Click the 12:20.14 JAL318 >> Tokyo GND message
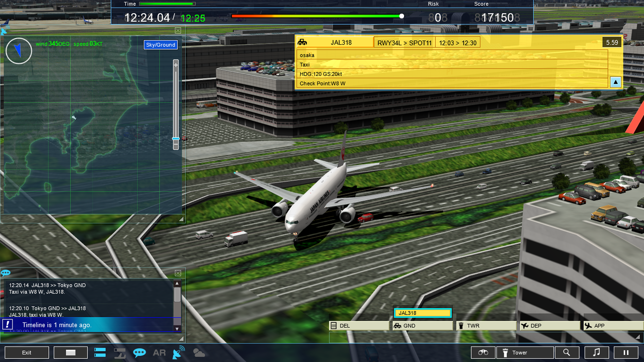This screenshot has height=362, width=644. point(47,289)
